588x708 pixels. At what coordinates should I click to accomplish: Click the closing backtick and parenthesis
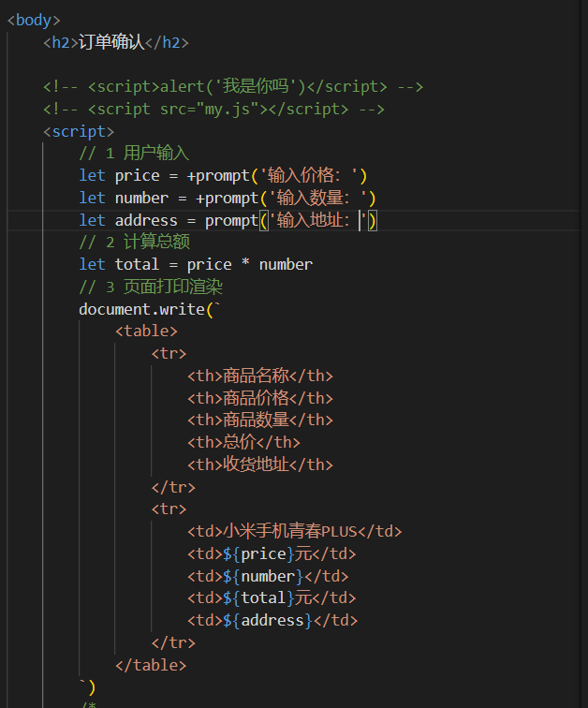[x=88, y=686]
